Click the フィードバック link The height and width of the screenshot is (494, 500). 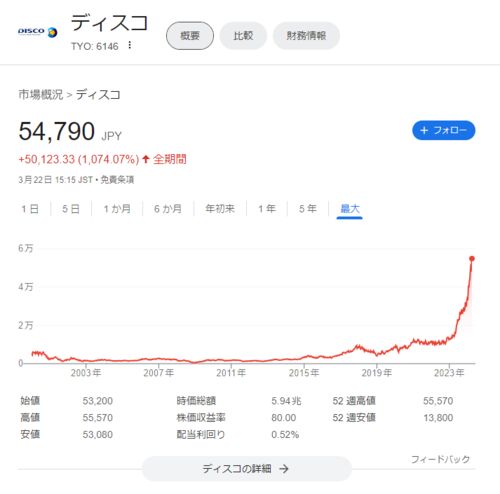coord(440,459)
